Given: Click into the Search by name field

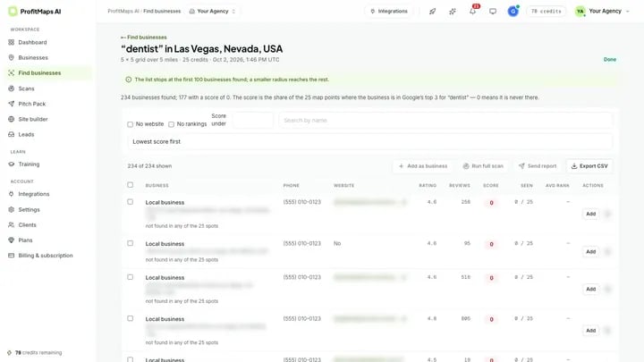Looking at the screenshot, I should click(x=445, y=121).
